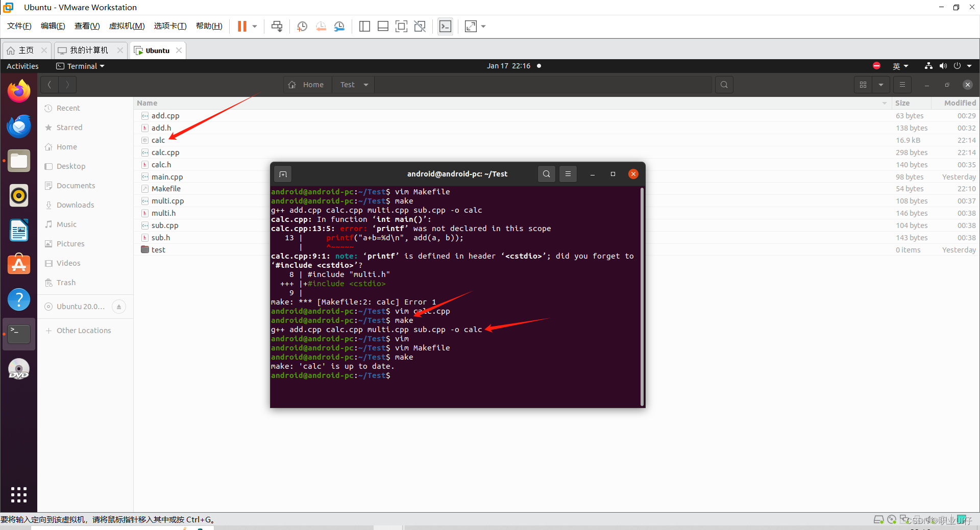Image resolution: width=980 pixels, height=530 pixels.
Task: Toggle VMware thumbnail bar view icon
Action: (x=383, y=26)
